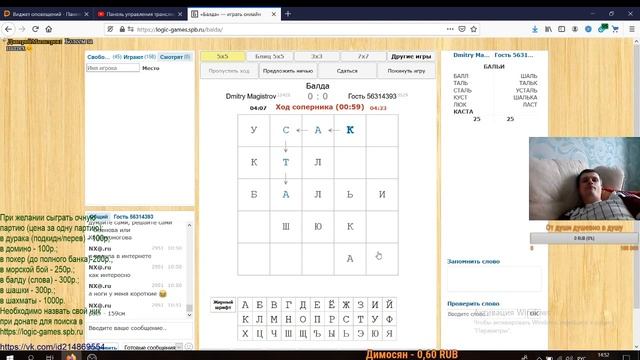Open the Гость 56314393 chat tab
Image resolution: width=640 pixels, height=360 pixels.
click(133, 217)
